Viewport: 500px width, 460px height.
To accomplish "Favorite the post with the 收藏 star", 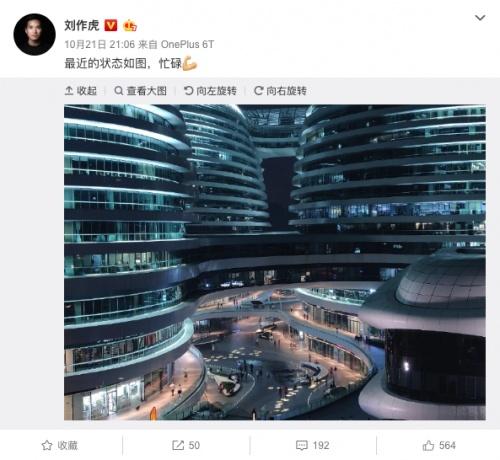I will tap(60, 445).
